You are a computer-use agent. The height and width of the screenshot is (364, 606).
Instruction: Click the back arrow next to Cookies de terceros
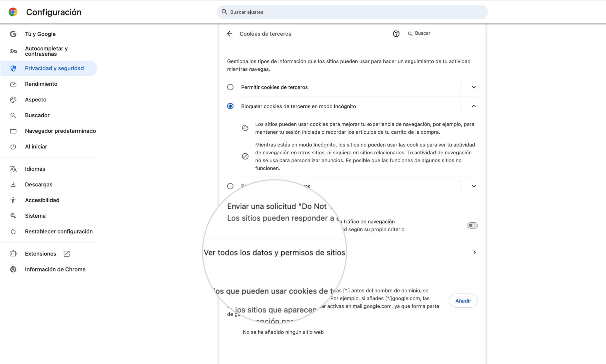pos(230,34)
